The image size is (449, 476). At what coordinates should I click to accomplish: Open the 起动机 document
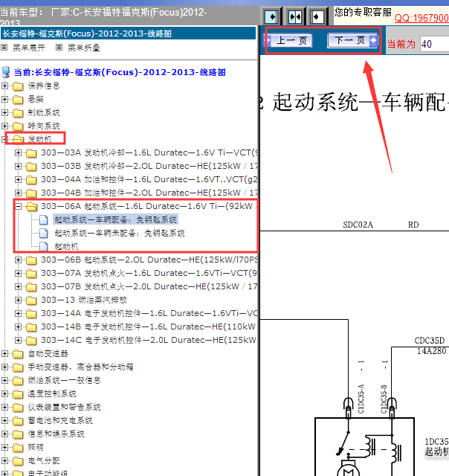point(66,246)
